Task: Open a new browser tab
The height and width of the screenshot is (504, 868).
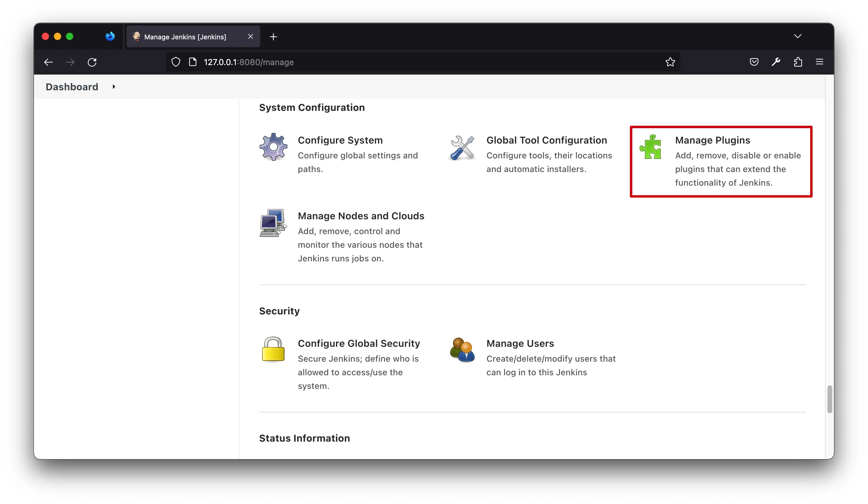Action: point(273,37)
